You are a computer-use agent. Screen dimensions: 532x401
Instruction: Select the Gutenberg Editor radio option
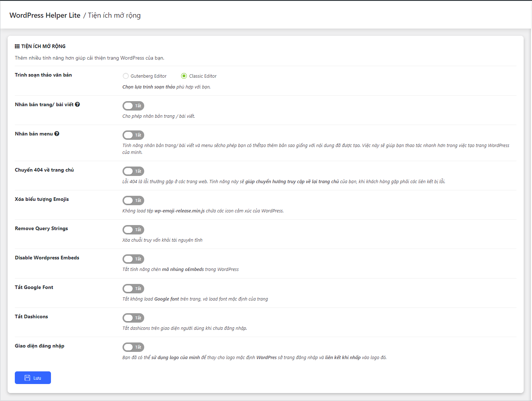tap(126, 76)
